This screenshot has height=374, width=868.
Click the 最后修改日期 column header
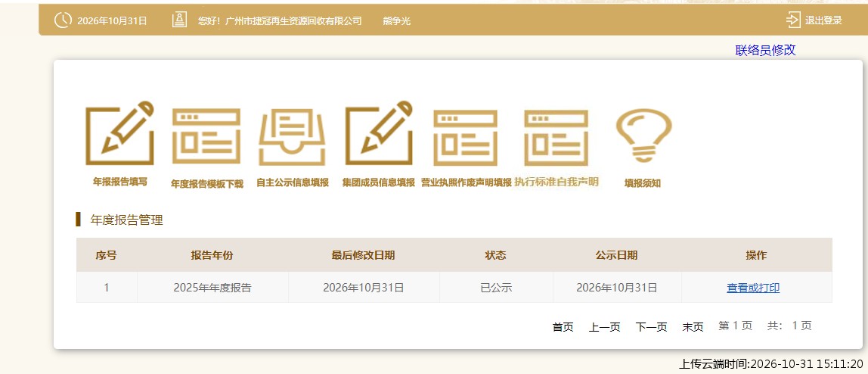tap(363, 255)
